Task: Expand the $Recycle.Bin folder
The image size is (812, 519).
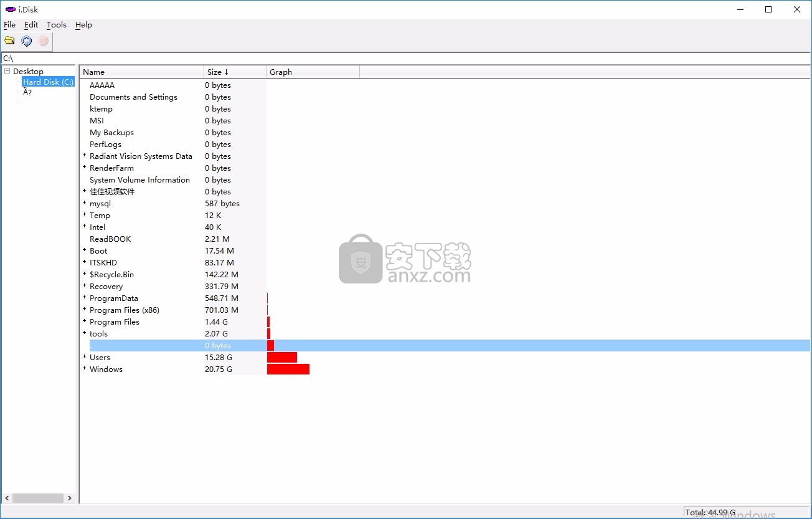Action: (85, 274)
